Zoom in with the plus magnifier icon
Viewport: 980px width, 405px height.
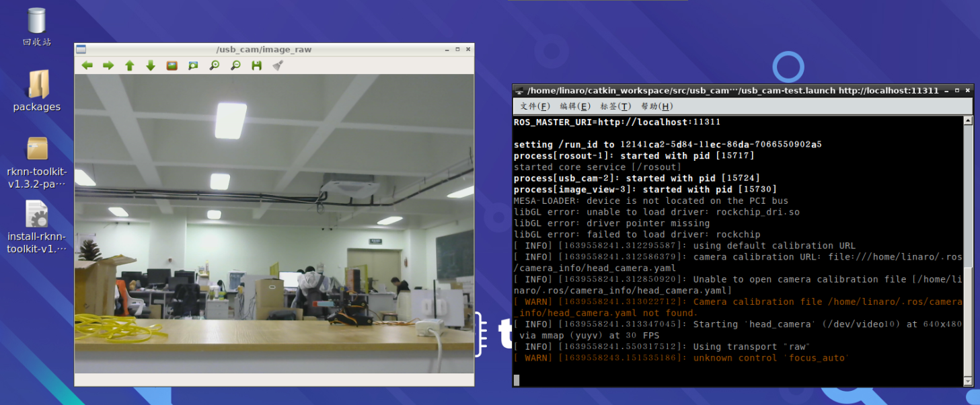tap(214, 65)
